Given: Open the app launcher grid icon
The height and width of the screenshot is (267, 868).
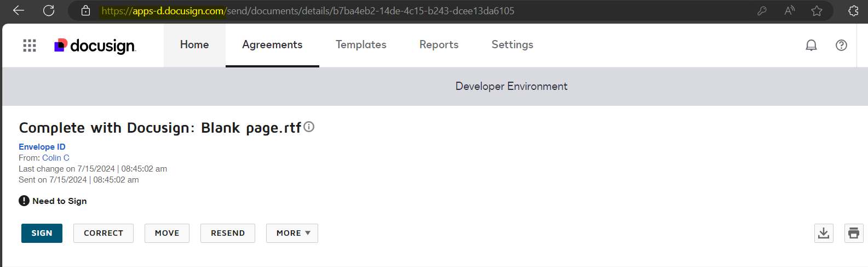Looking at the screenshot, I should point(30,46).
